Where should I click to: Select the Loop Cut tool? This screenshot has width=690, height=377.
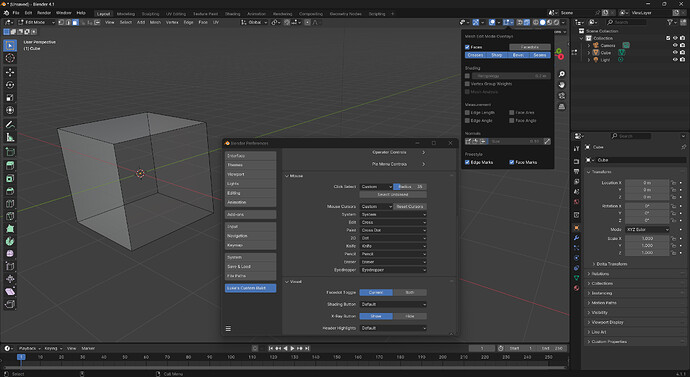(x=10, y=204)
